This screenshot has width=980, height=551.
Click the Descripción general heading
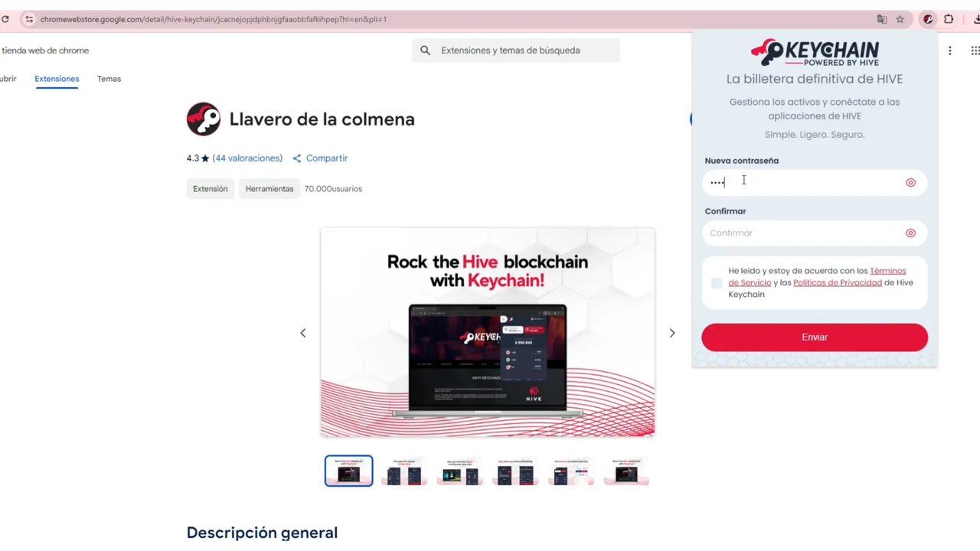coord(262,533)
